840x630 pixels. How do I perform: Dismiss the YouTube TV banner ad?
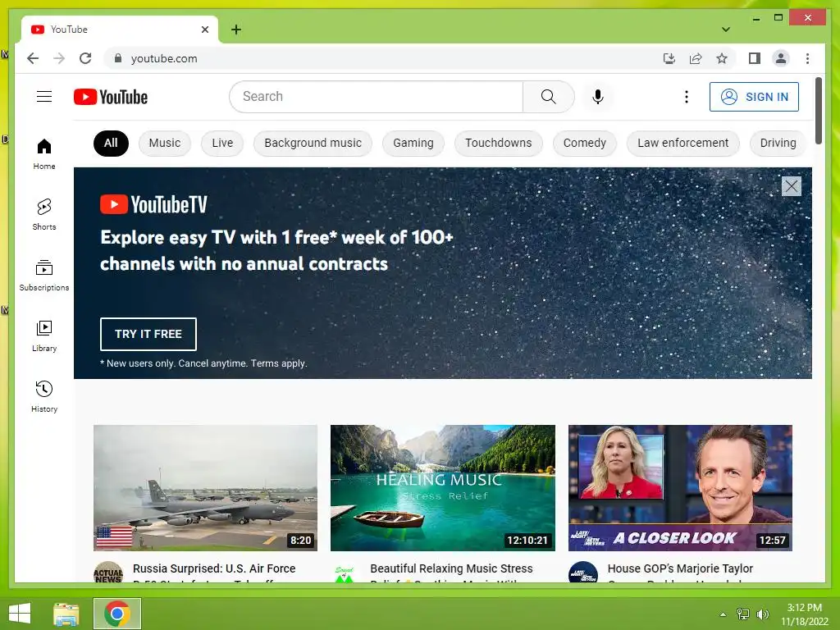(x=792, y=186)
